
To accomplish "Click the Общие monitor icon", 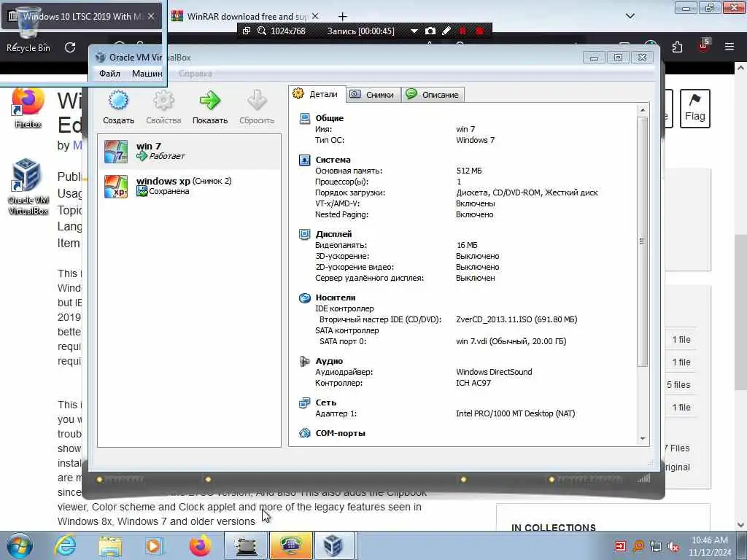I will [304, 118].
